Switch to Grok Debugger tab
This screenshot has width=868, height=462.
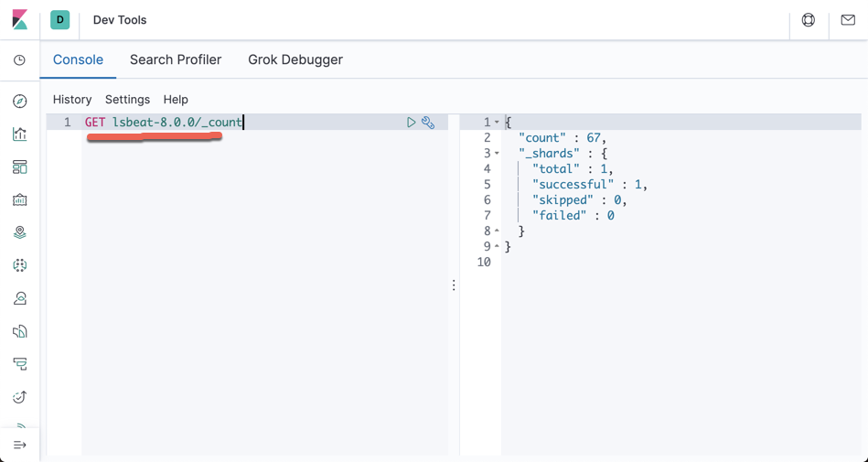pos(295,59)
